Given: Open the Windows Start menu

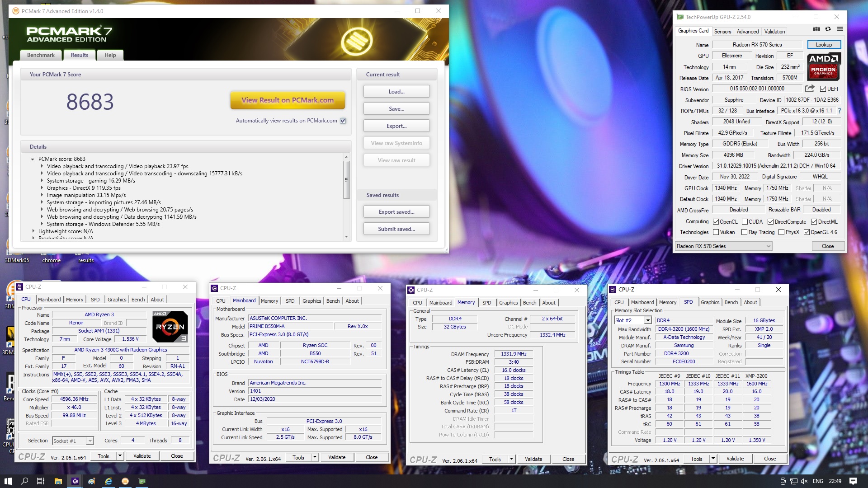Looking at the screenshot, I should pos(8,481).
